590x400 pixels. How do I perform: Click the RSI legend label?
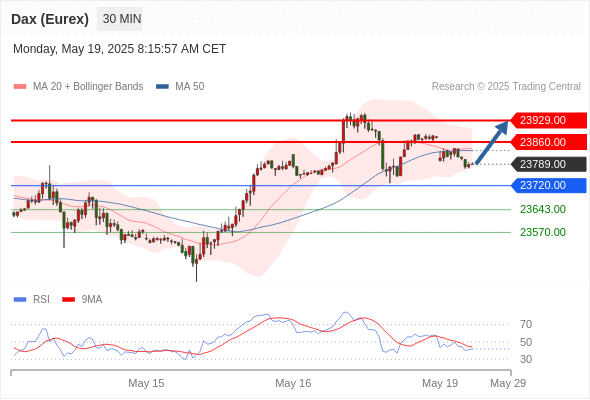tap(41, 300)
